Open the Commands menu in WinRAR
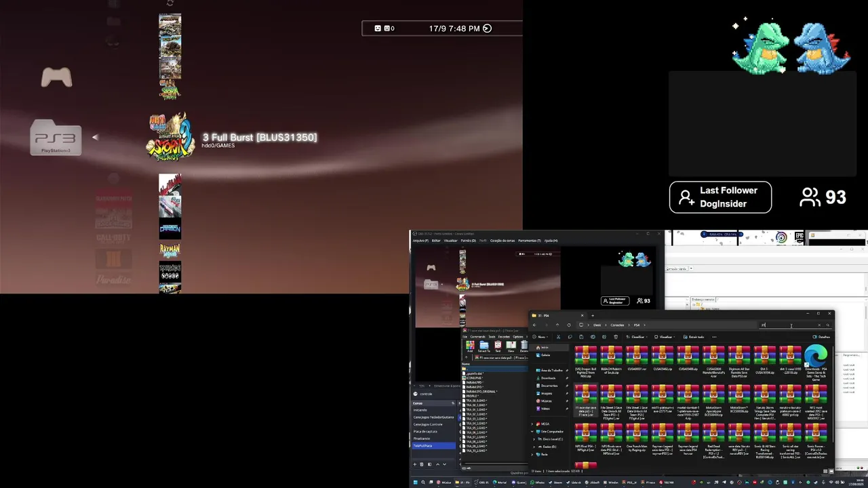Image resolution: width=868 pixels, height=488 pixels. point(477,337)
